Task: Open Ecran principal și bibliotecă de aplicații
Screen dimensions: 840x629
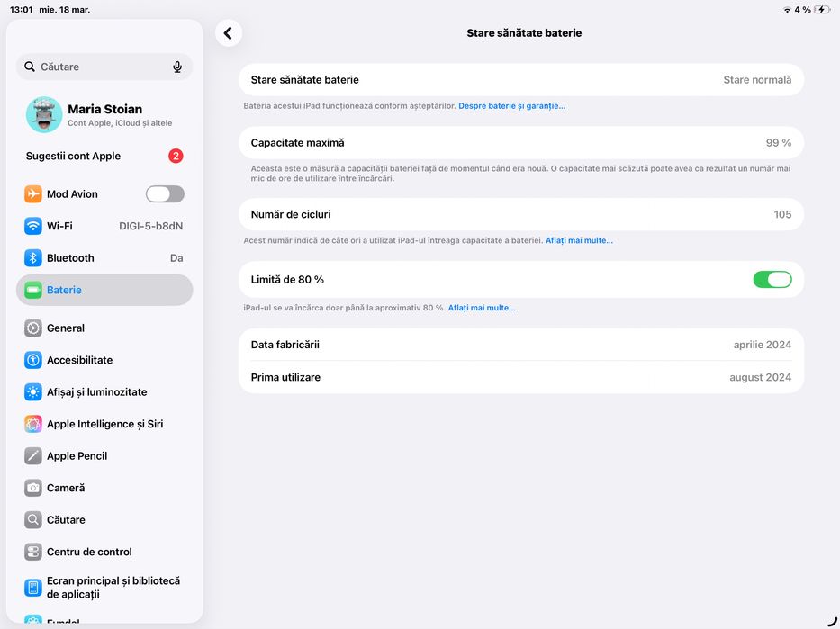Action: 104,588
